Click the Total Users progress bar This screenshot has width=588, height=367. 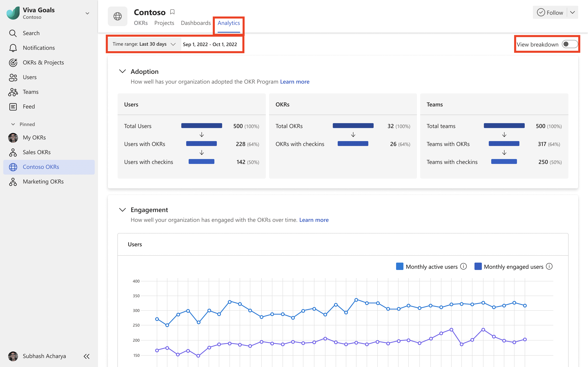202,126
